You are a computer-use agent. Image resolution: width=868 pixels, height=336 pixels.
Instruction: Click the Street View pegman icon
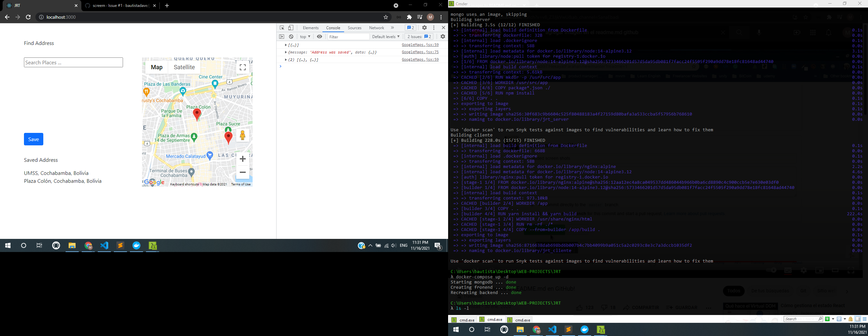(243, 136)
